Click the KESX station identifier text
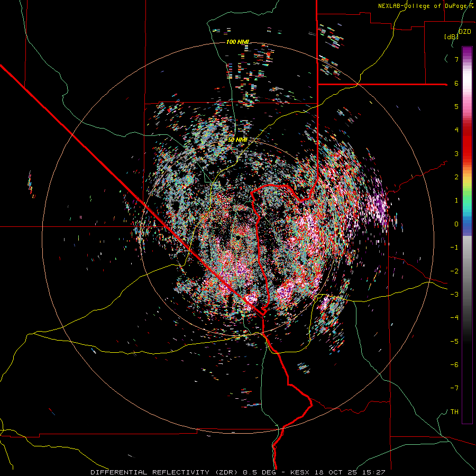Viewport: 476px width, 476px height. (x=300, y=472)
